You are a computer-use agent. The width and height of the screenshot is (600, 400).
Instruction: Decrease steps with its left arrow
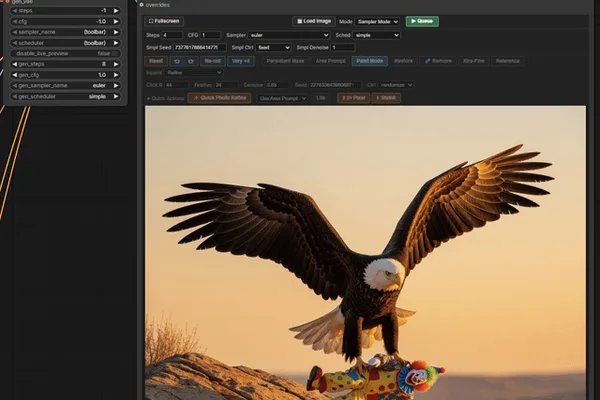click(15, 11)
